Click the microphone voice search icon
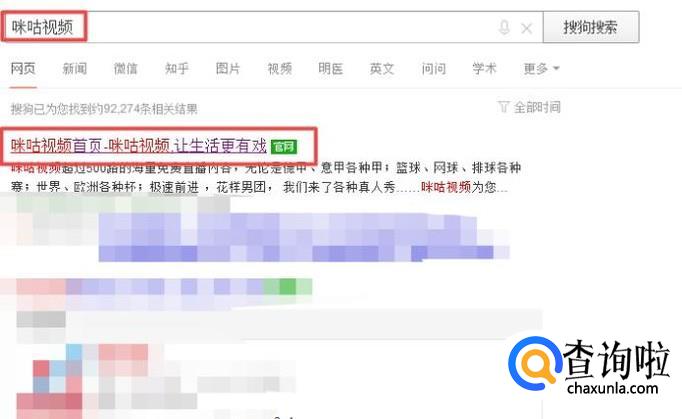 point(504,27)
